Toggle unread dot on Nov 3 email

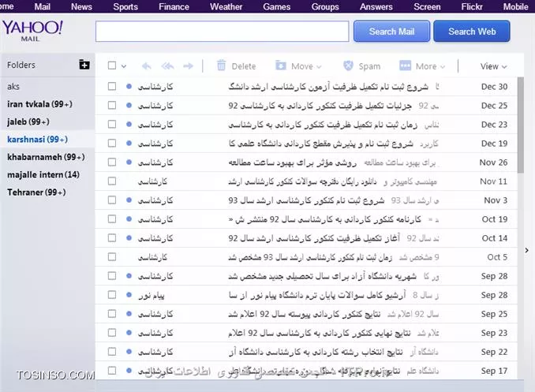point(129,200)
